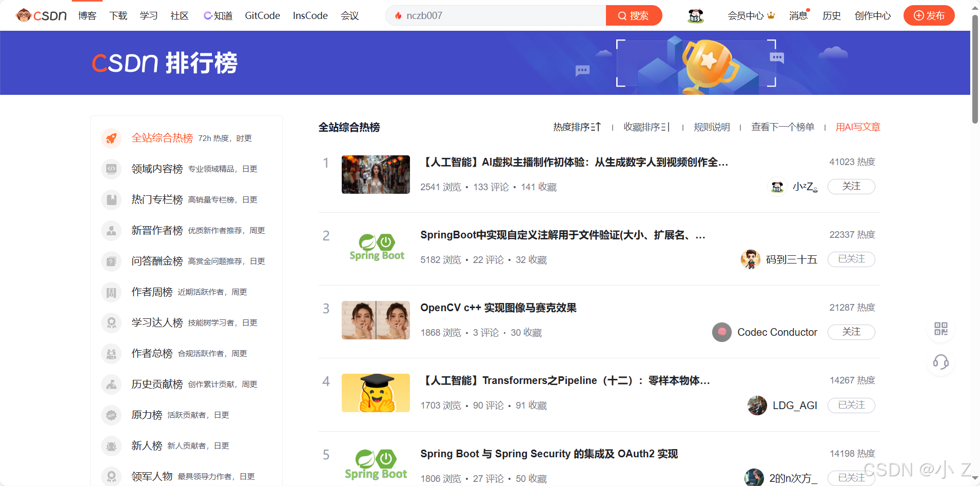Click the 发布 publish button
Viewport: 980px width, 486px height.
(x=929, y=15)
